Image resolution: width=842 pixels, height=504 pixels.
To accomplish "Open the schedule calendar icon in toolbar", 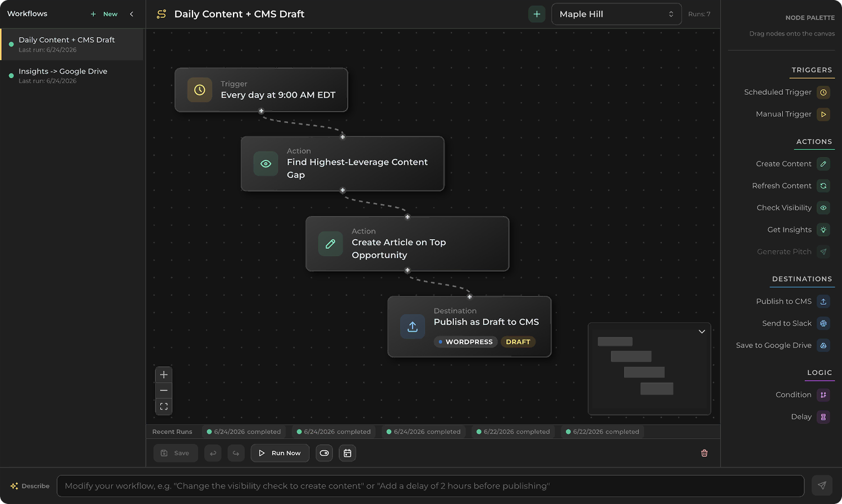I will pos(347,453).
